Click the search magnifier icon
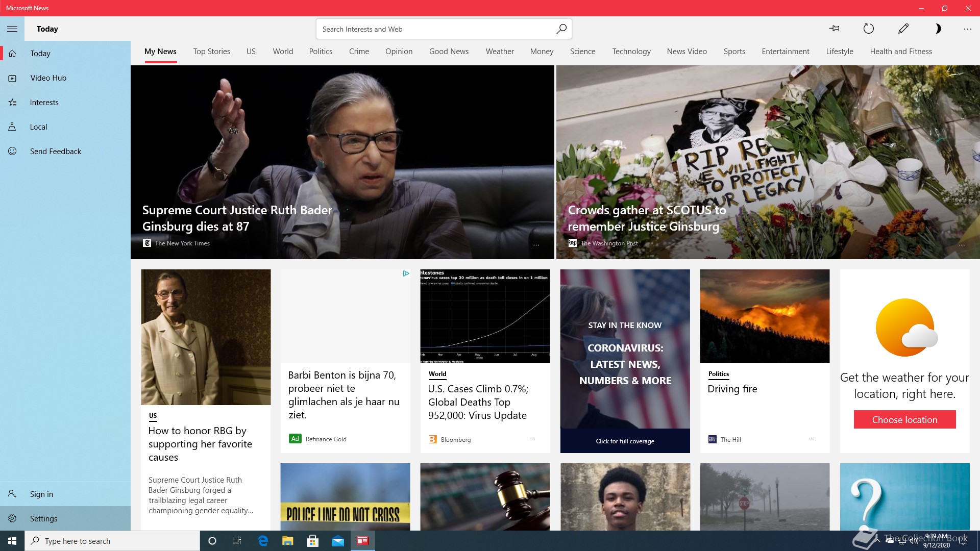Viewport: 980px width, 551px height. (561, 29)
